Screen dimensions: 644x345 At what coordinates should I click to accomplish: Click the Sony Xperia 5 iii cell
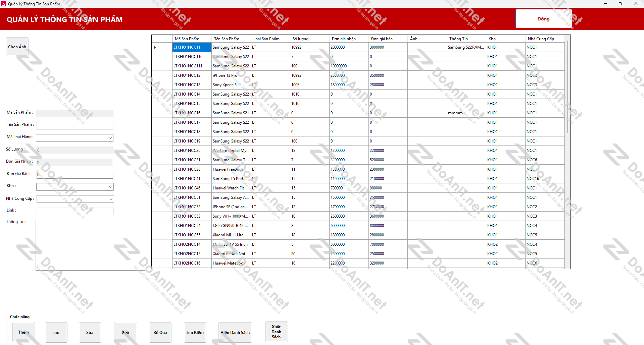point(231,85)
